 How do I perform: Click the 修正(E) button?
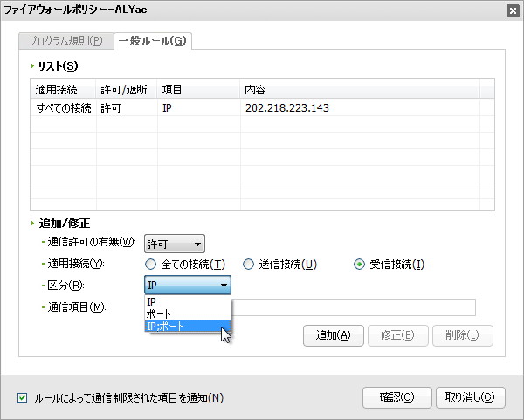click(397, 335)
